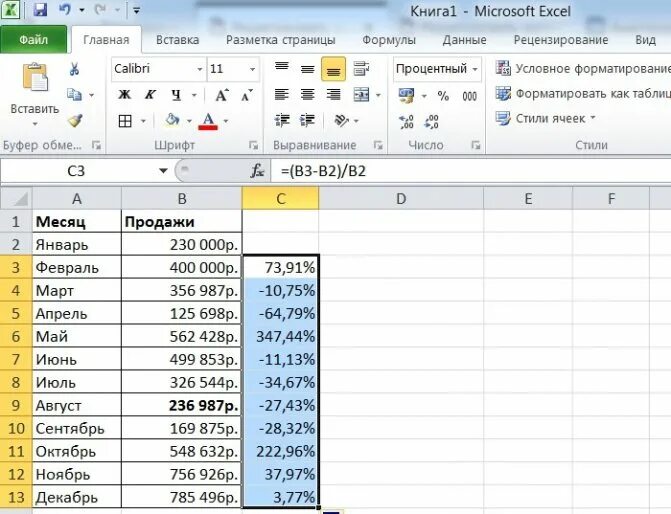Click the Save icon in quick access toolbar

coord(40,9)
